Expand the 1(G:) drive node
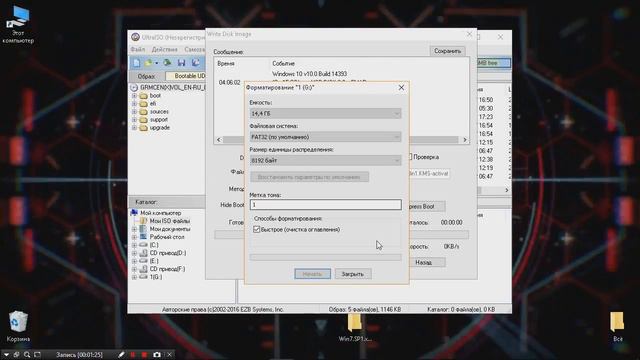The image size is (640, 360). tap(134, 277)
